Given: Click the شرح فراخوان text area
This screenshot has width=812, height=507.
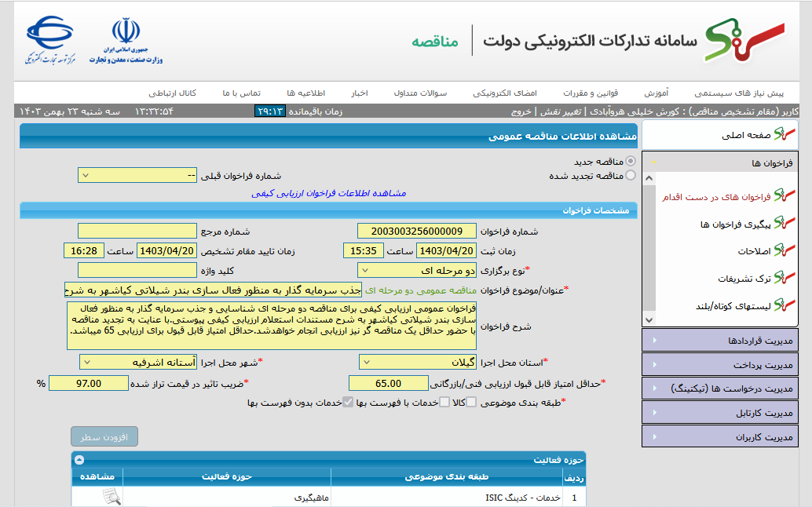Looking at the screenshot, I should (272, 326).
